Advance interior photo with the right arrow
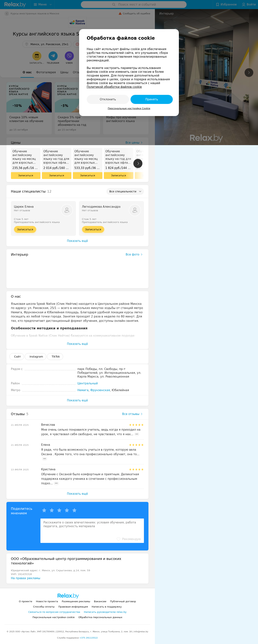This screenshot has height=644, width=258. [x=249, y=73]
